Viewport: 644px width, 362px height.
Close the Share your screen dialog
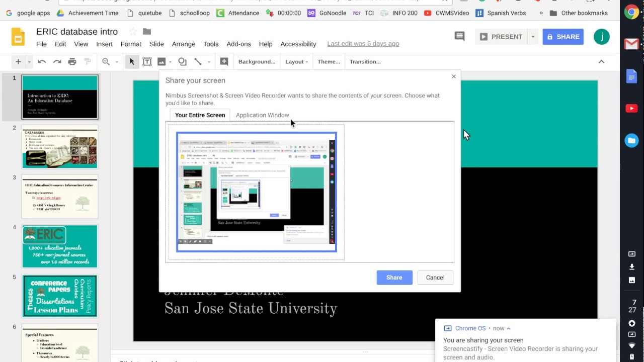pyautogui.click(x=454, y=76)
